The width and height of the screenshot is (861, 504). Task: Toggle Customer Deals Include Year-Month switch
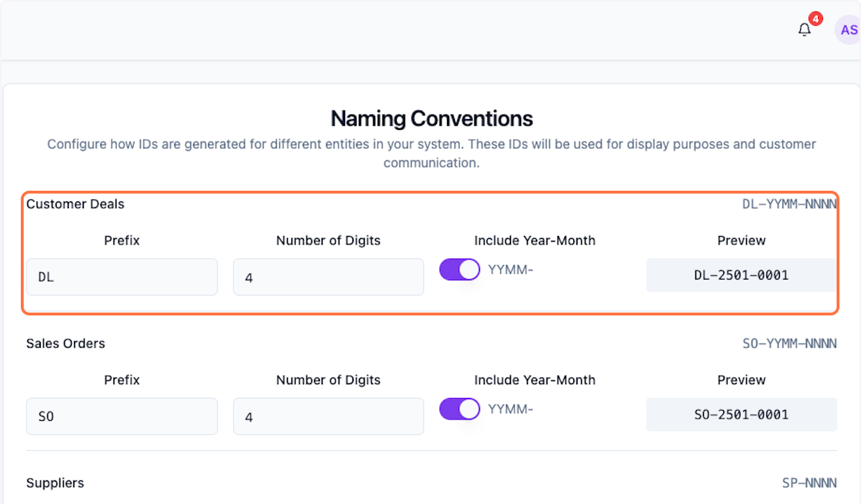460,270
